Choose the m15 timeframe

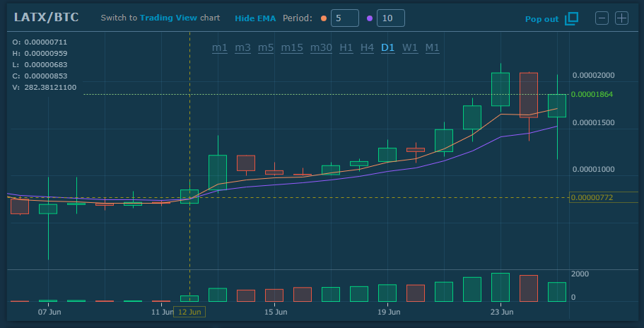click(x=292, y=47)
